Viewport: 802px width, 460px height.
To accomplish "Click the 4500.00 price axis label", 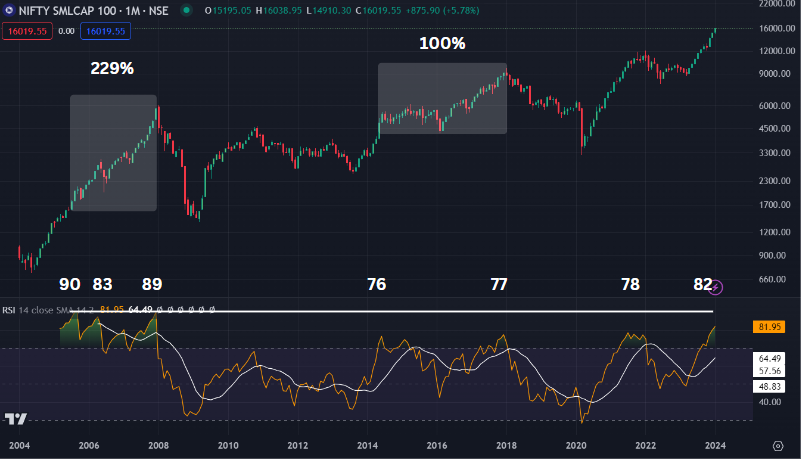I will click(x=775, y=128).
